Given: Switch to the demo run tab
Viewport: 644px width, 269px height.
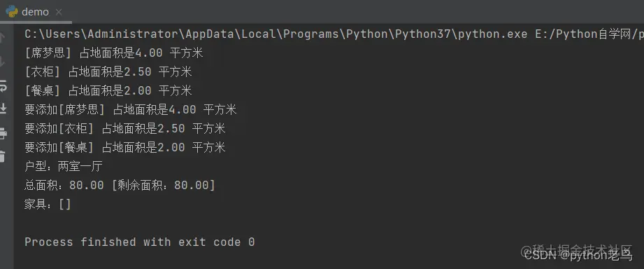Looking at the screenshot, I should [x=36, y=12].
